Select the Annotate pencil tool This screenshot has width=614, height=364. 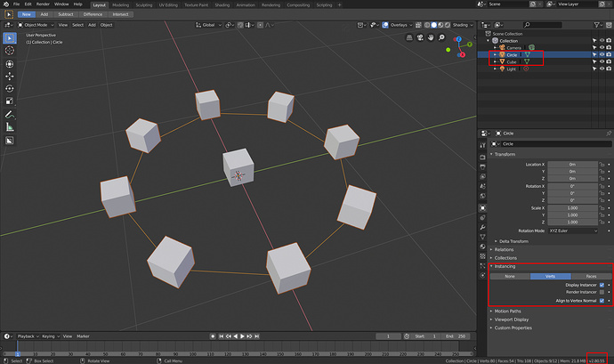(x=10, y=115)
